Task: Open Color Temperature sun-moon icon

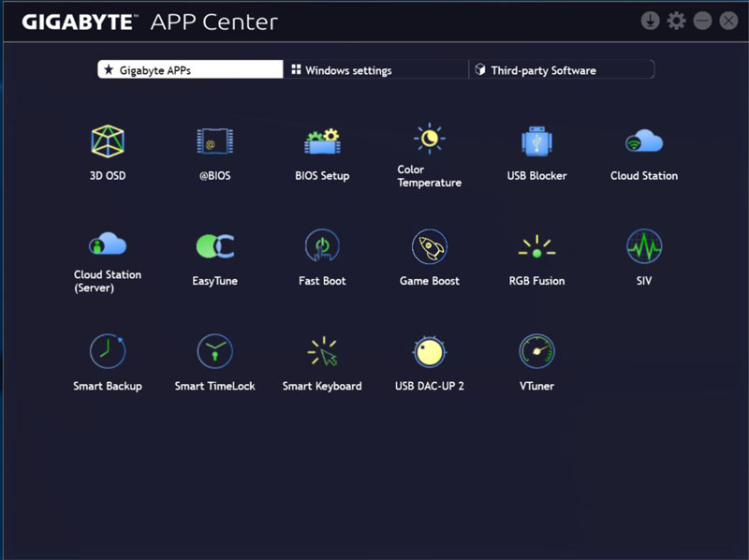Action: 430,139
